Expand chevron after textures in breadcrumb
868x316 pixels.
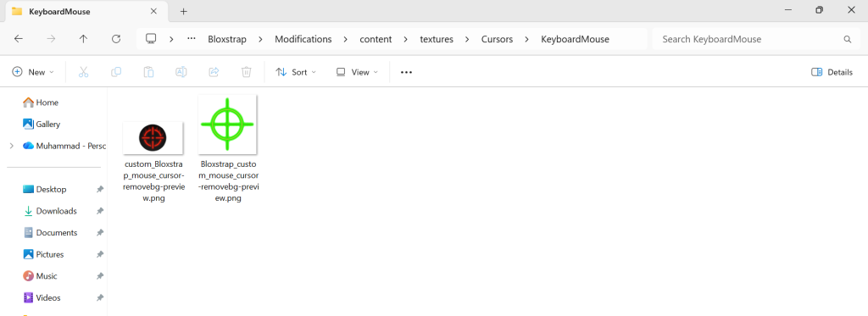tap(467, 39)
